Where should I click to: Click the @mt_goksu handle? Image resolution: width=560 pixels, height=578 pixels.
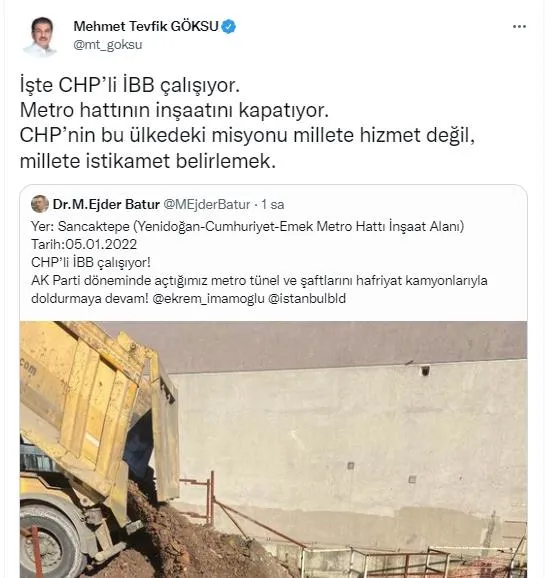point(108,45)
